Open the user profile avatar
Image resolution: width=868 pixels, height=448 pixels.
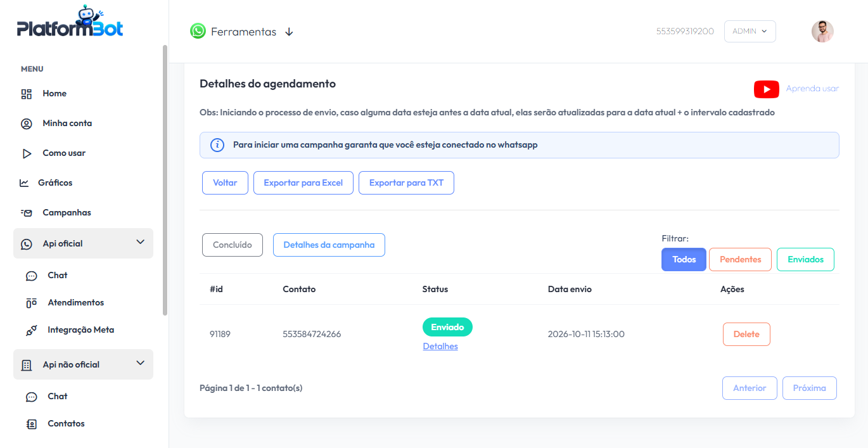click(x=822, y=31)
